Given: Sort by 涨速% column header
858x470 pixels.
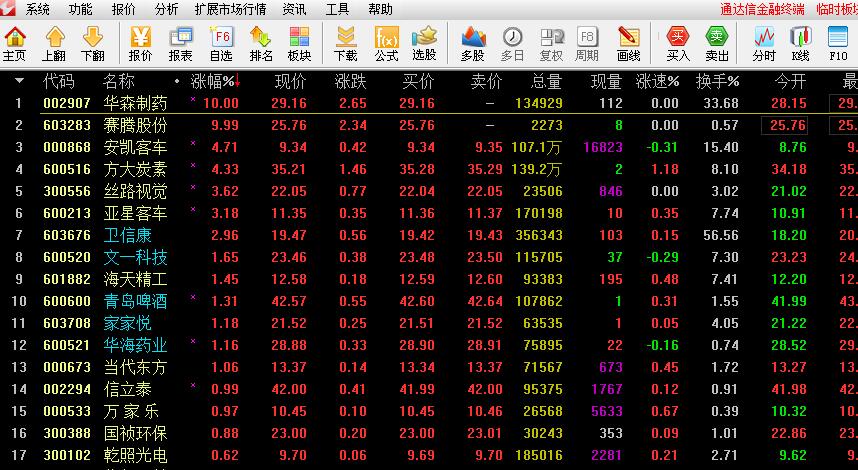Looking at the screenshot, I should (658, 82).
